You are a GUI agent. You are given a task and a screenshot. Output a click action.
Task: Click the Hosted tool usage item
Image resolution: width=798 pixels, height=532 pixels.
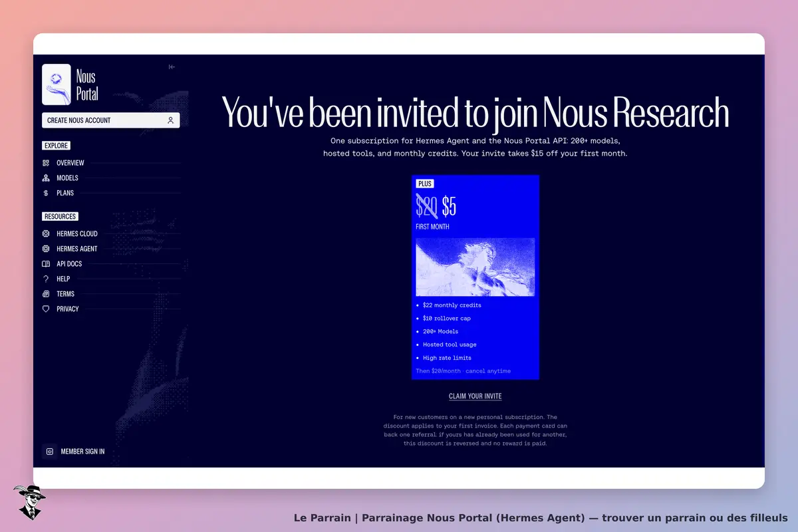point(450,344)
